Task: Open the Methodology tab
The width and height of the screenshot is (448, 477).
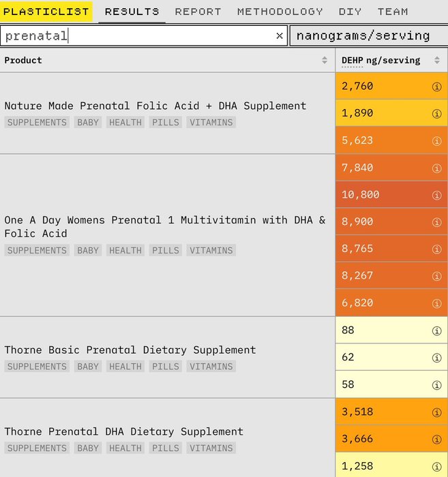Action: point(280,12)
